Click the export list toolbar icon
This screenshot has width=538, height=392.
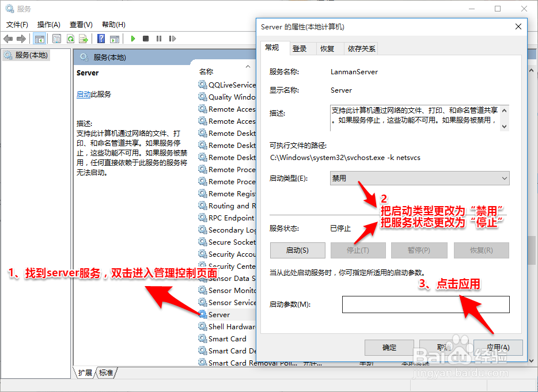(x=84, y=39)
